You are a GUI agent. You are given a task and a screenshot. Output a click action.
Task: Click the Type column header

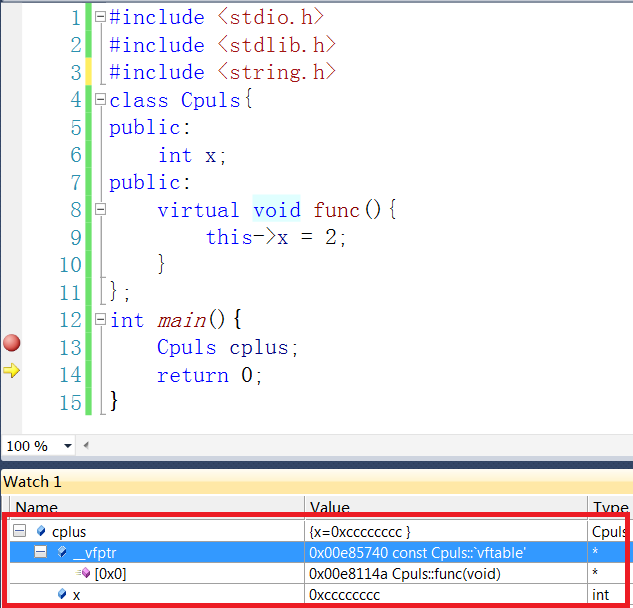[x=610, y=508]
